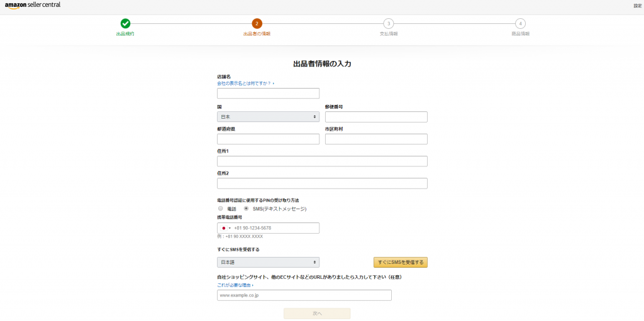Click the website URL input field
644x321 pixels.
coord(304,295)
